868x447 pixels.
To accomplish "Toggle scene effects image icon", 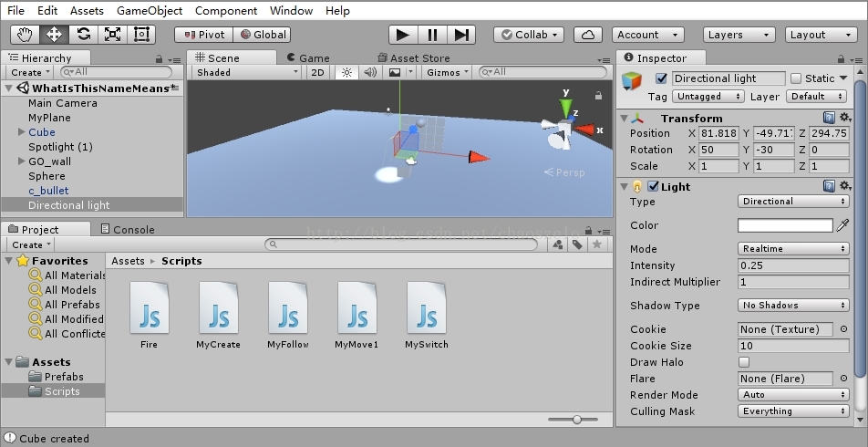I will pos(395,73).
